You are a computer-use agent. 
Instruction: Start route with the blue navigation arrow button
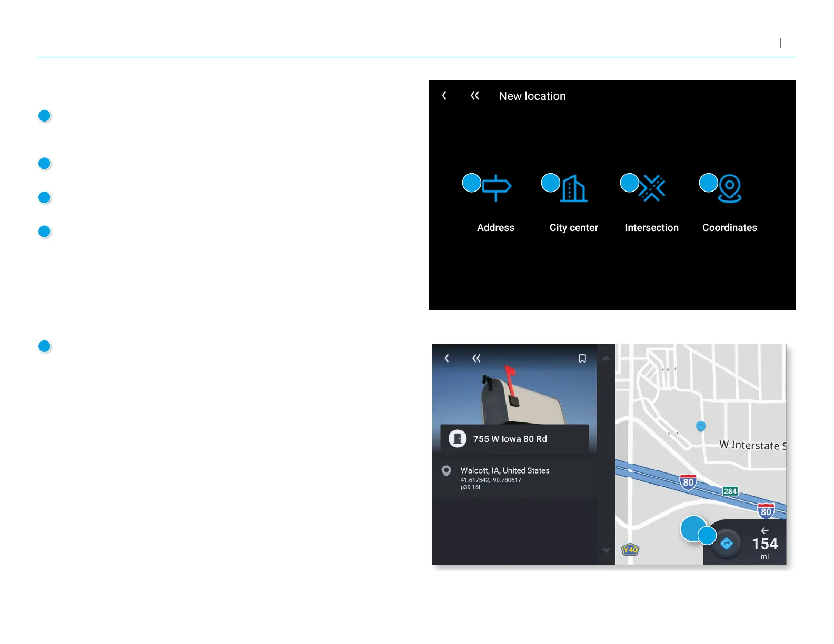727,544
